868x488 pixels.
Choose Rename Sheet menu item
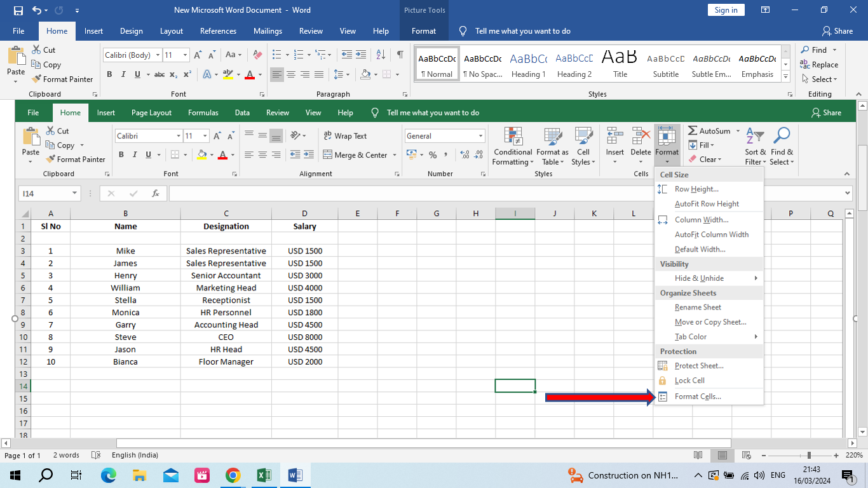(709, 308)
